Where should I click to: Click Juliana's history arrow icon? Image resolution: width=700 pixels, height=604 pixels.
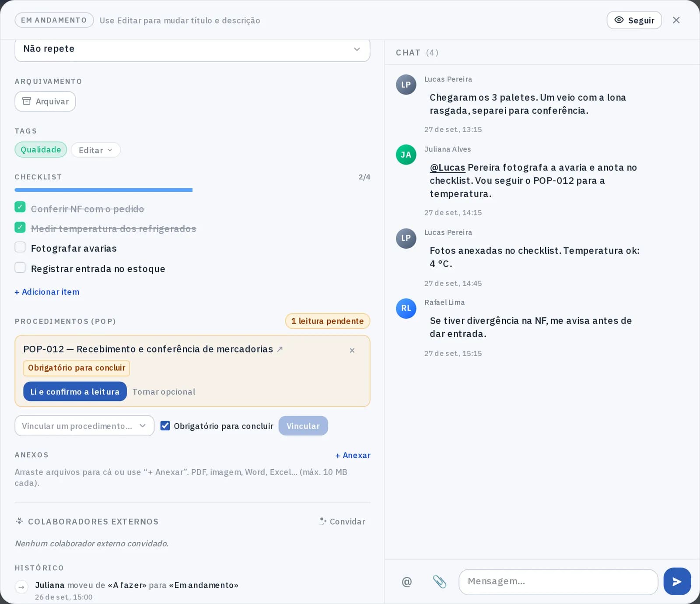[x=21, y=586]
